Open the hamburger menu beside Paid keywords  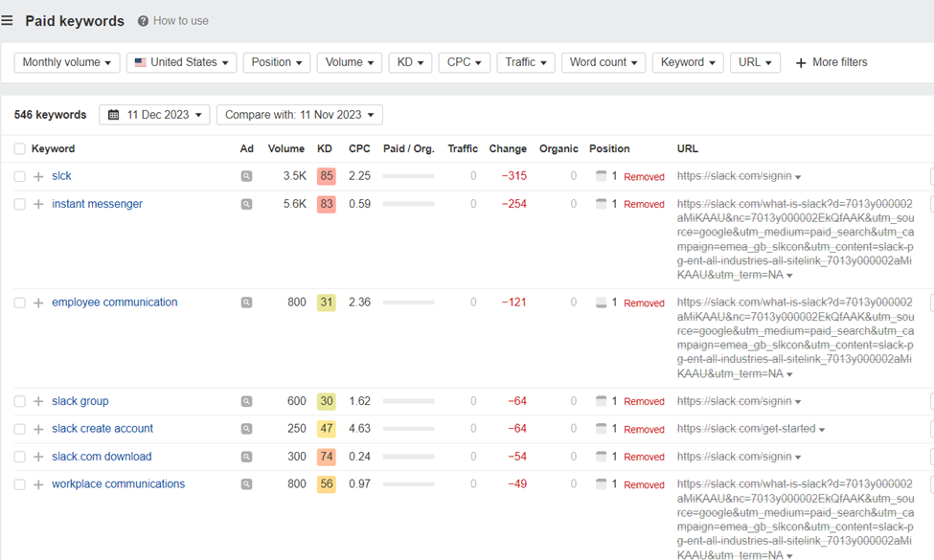tap(7, 21)
